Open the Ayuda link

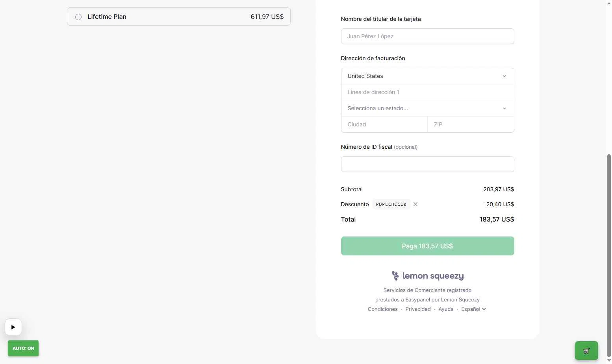[x=446, y=309]
